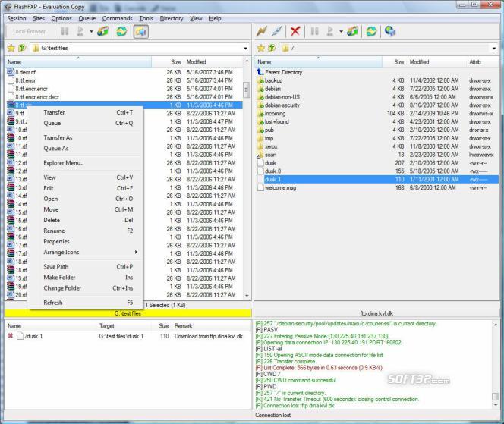
Task: Click the local file list scrollbar thumb
Action: tap(247, 90)
